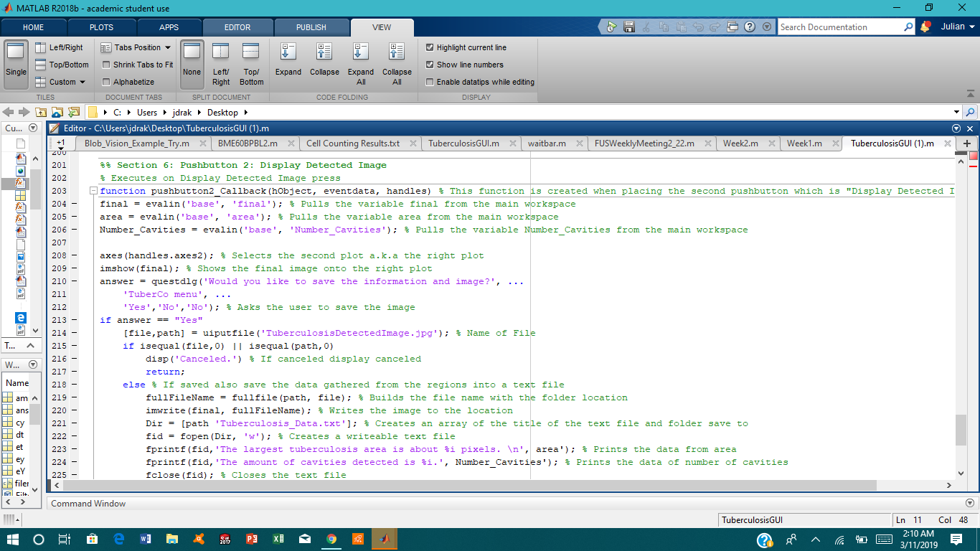Click the Workspace Name column header
This screenshot has width=980, height=551.
click(17, 383)
